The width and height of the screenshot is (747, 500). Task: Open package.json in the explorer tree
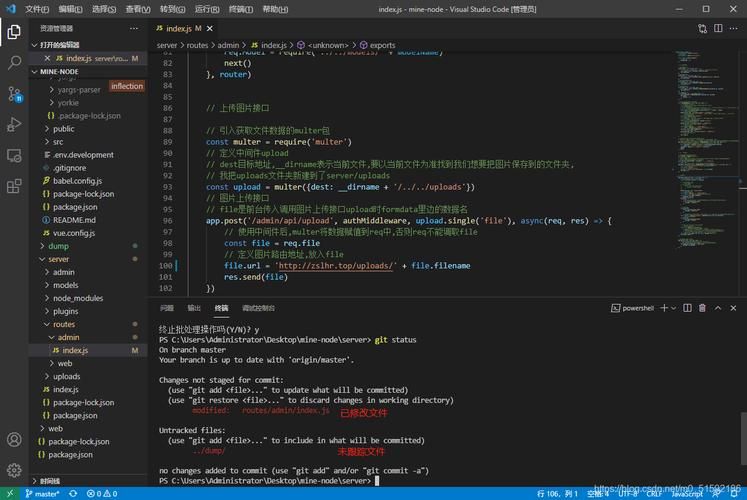click(x=73, y=207)
